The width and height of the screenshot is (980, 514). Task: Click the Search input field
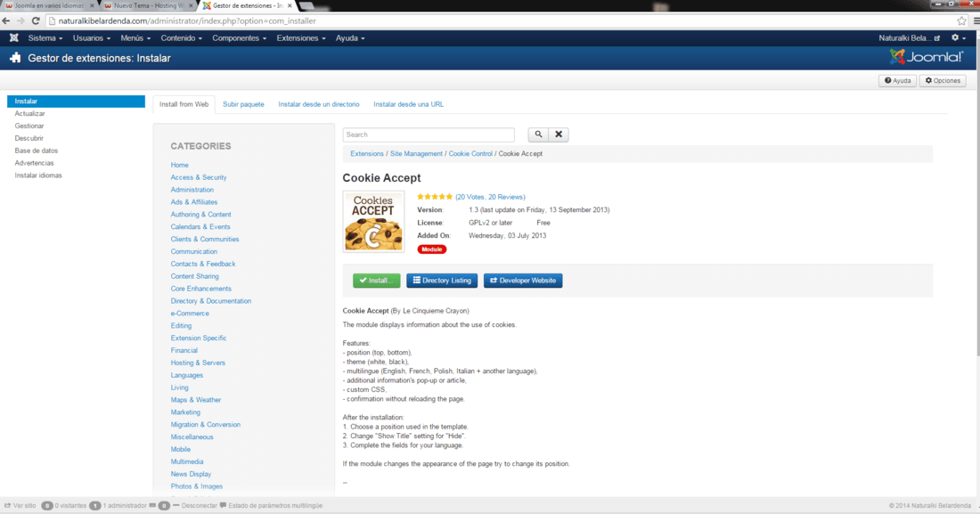pos(429,135)
